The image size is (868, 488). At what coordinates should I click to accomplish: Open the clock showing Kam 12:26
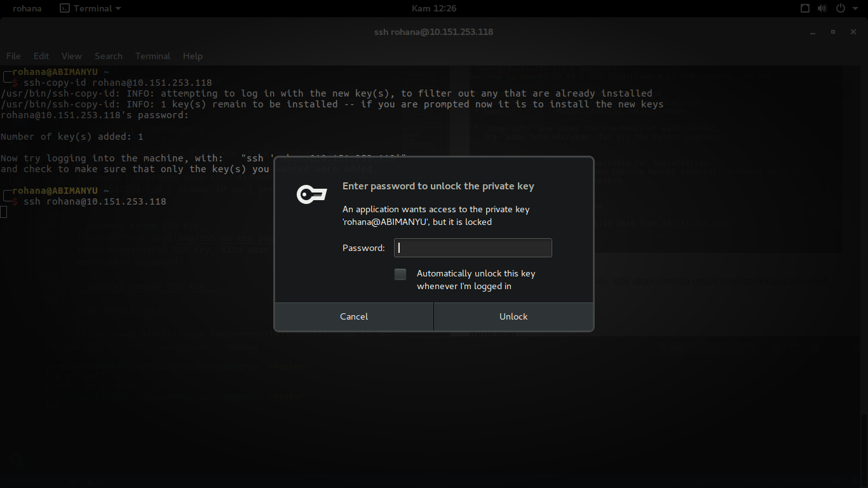pyautogui.click(x=434, y=8)
